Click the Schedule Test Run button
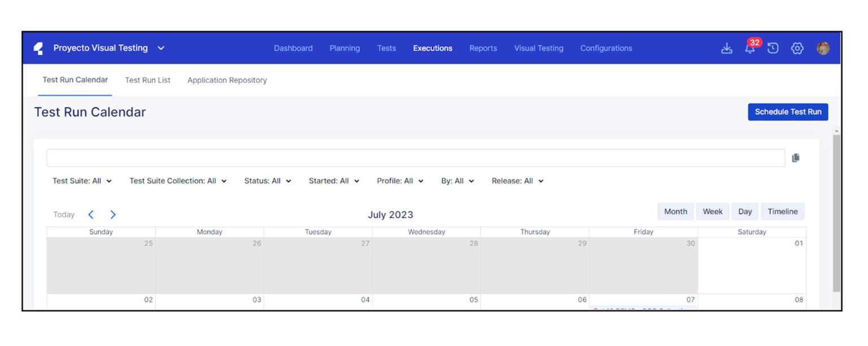 tap(788, 112)
